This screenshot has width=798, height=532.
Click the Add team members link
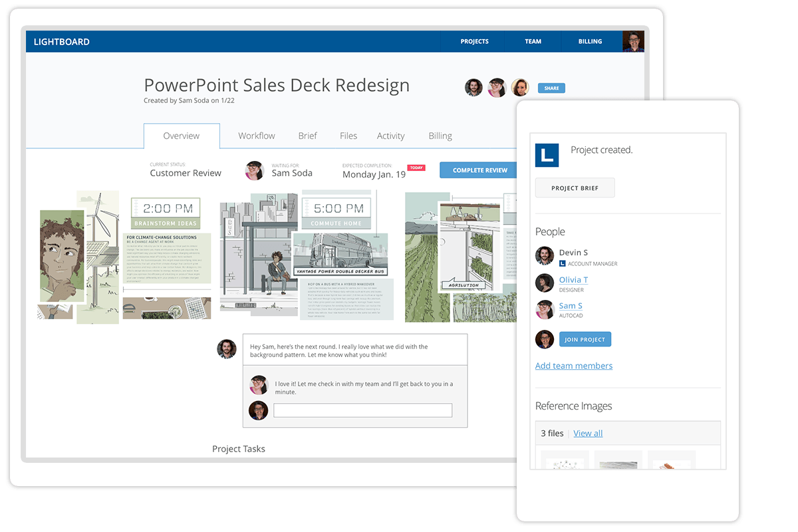point(574,366)
